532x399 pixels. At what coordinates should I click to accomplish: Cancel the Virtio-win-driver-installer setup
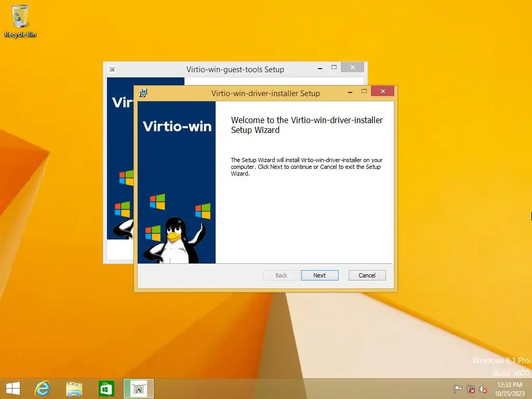point(367,275)
